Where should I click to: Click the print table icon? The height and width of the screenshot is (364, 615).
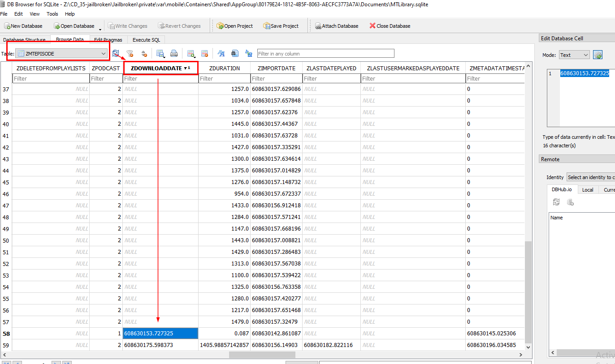pos(174,53)
